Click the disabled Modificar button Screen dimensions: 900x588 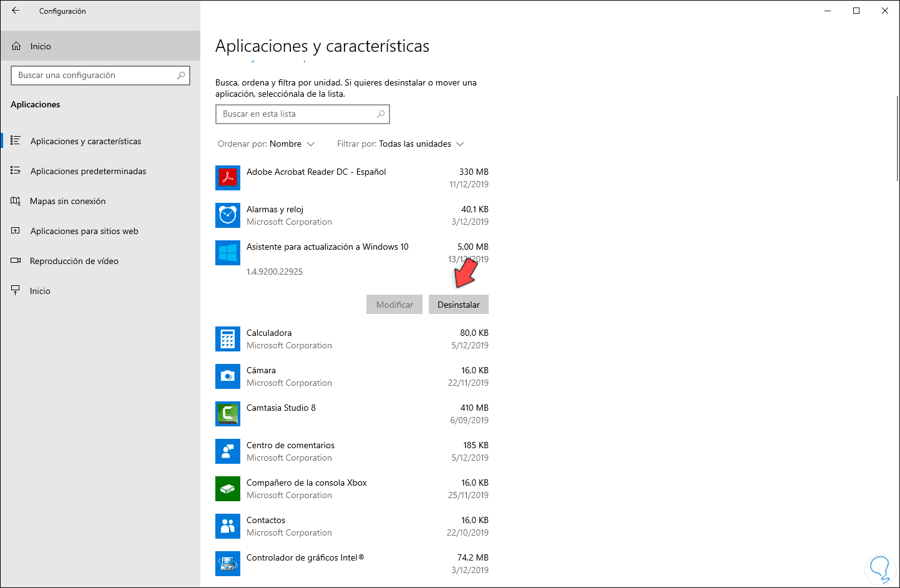tap(394, 305)
